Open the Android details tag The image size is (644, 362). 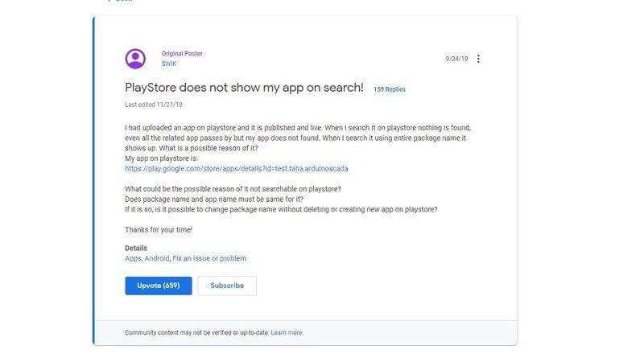[x=156, y=258]
